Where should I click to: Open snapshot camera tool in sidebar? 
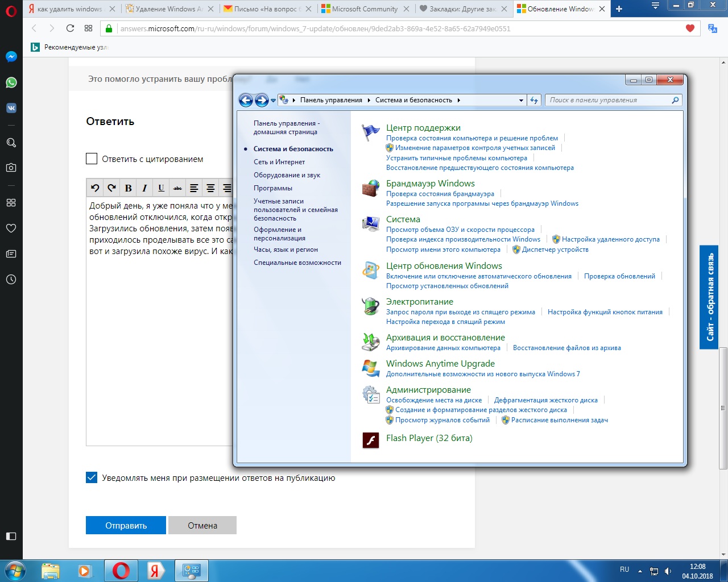pos(11,168)
